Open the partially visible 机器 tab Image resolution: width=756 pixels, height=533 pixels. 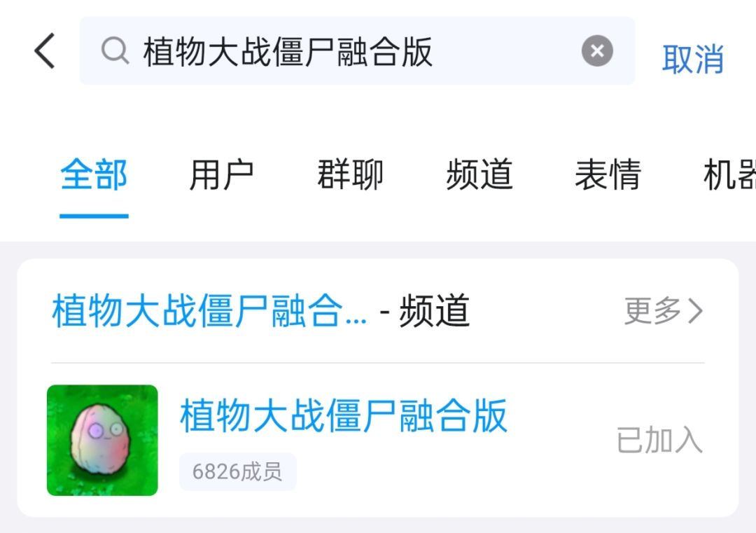coord(729,174)
